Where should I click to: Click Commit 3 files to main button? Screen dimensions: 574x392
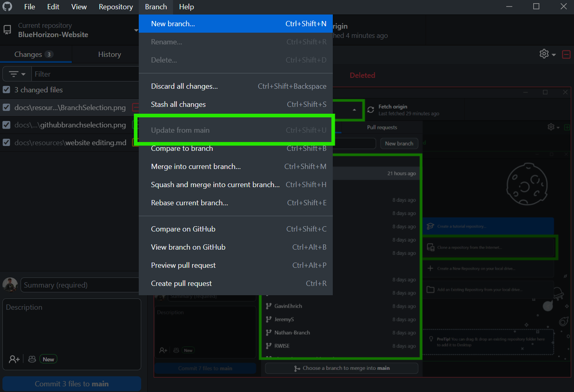[72, 384]
